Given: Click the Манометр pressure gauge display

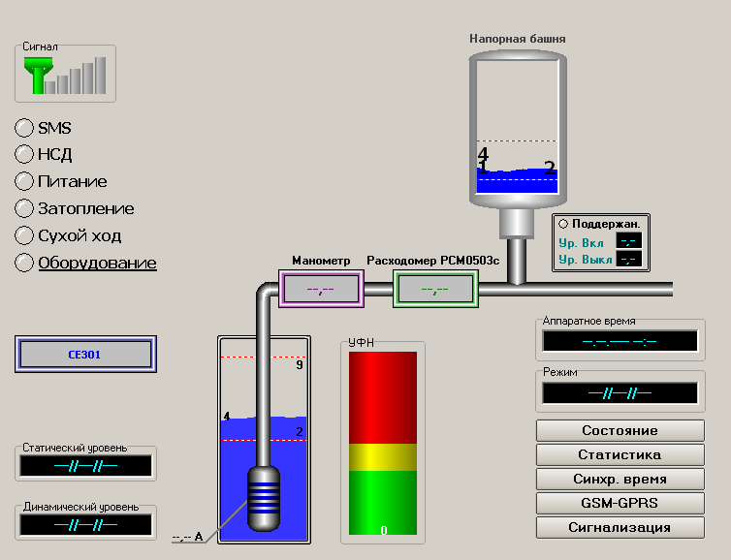Looking at the screenshot, I should tap(321, 289).
